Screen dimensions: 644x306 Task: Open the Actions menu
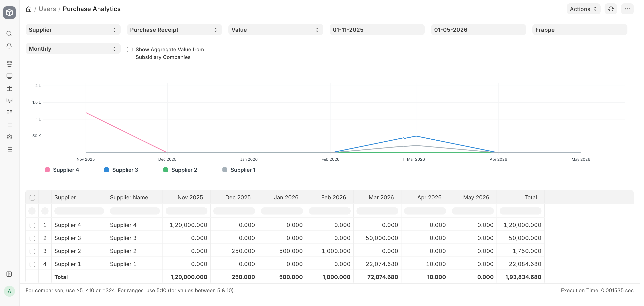583,9
